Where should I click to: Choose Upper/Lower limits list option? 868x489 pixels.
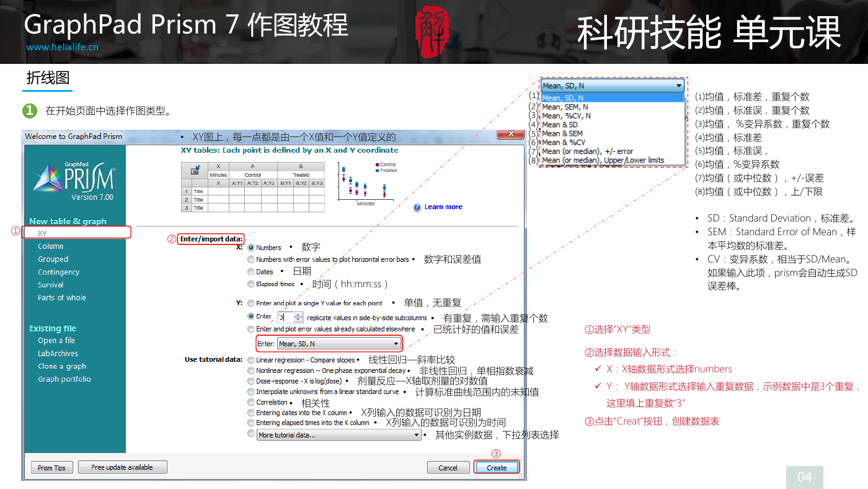click(613, 160)
